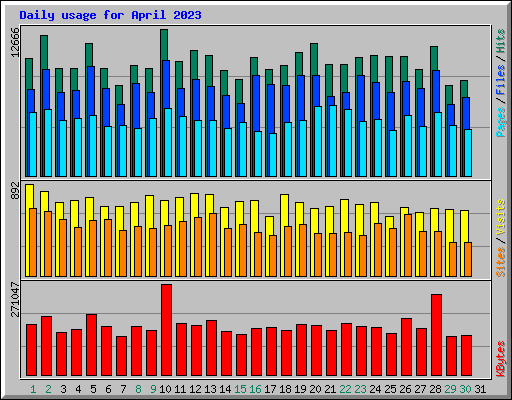512x400 pixels.
Task: Click the '271047' KBytes axis label
Action: pos(15,299)
